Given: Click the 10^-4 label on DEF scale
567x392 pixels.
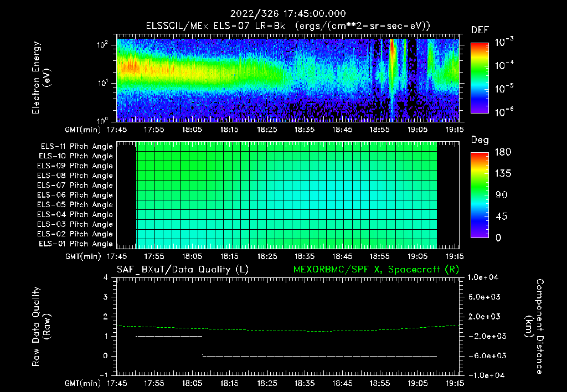Looking at the screenshot, I should (x=504, y=65).
